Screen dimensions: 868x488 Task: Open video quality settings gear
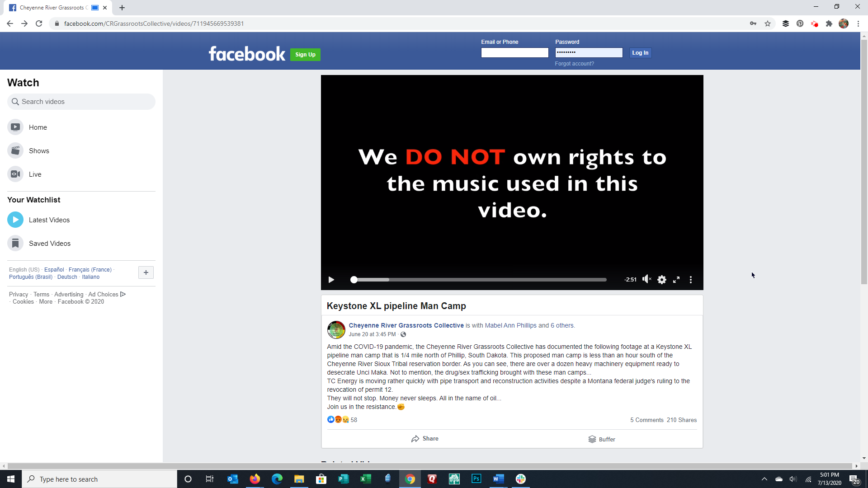pos(661,280)
